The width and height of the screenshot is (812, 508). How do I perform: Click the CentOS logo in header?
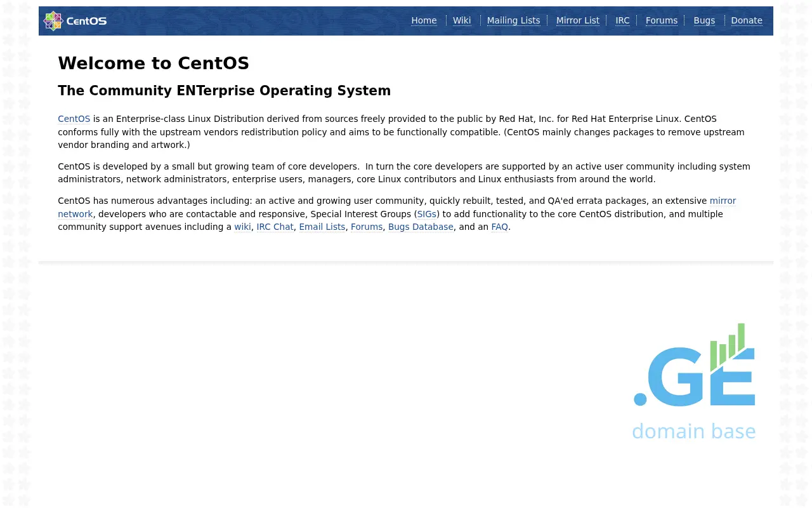click(75, 21)
